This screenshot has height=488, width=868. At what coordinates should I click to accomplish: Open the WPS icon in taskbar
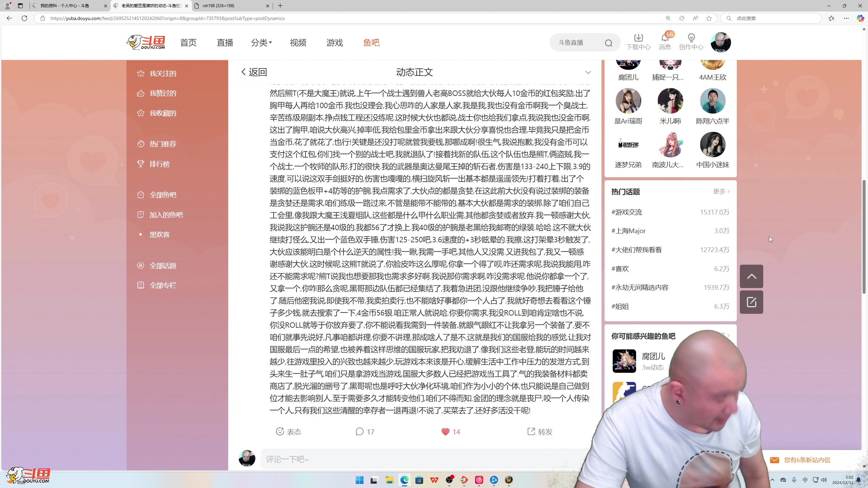(x=434, y=480)
